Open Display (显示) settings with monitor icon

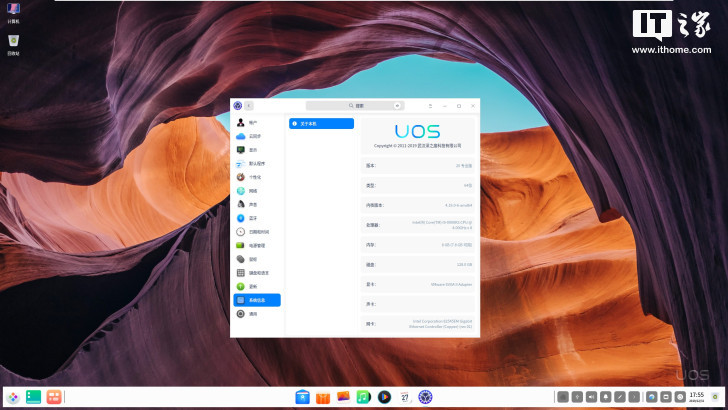(257, 150)
